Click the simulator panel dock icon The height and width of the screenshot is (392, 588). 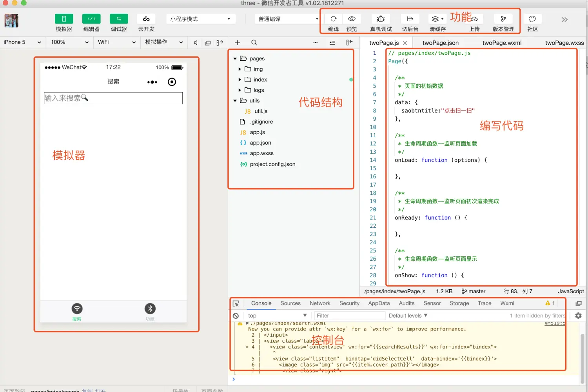click(x=220, y=43)
